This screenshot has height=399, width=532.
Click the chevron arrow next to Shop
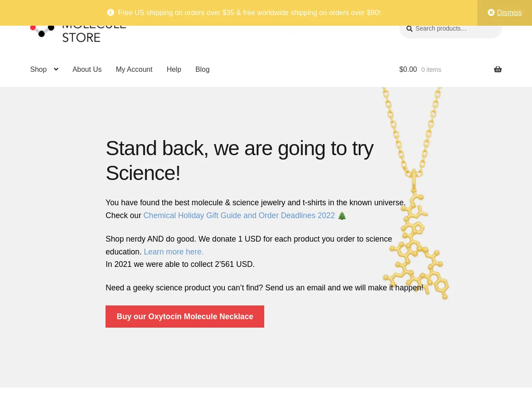[x=56, y=69]
